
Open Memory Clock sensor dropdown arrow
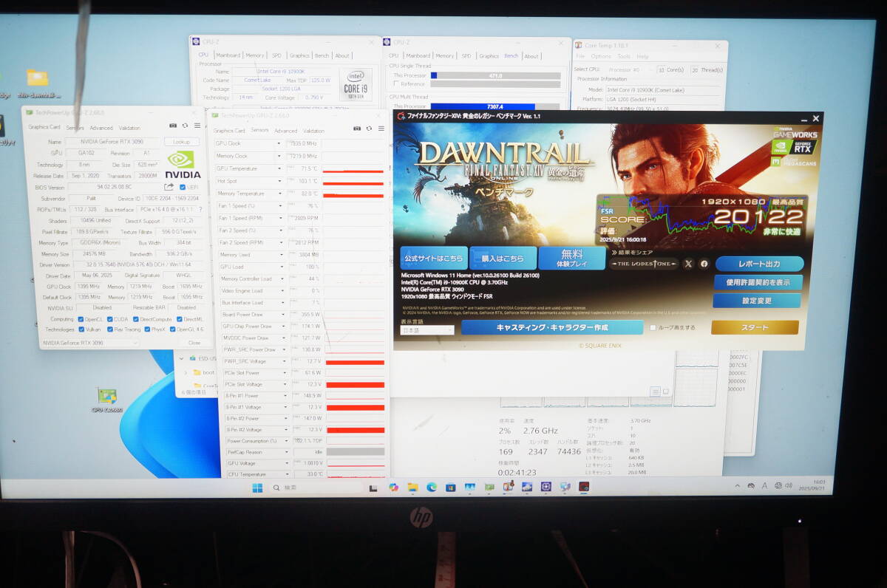pyautogui.click(x=279, y=156)
